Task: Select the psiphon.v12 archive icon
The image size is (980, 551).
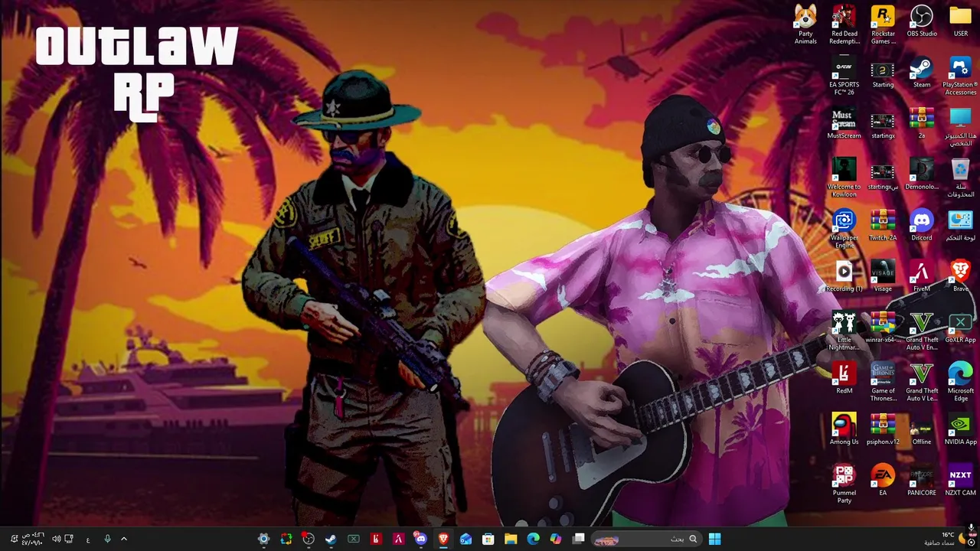Action: [x=883, y=429]
